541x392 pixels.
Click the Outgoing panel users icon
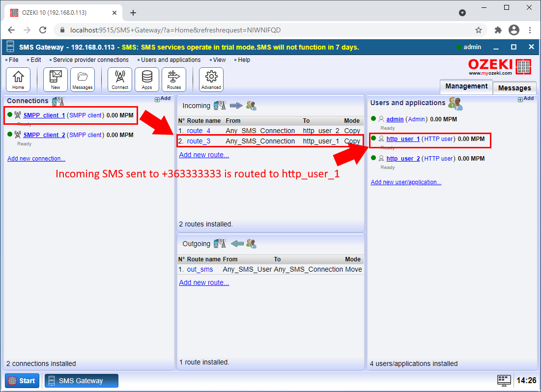tap(251, 244)
